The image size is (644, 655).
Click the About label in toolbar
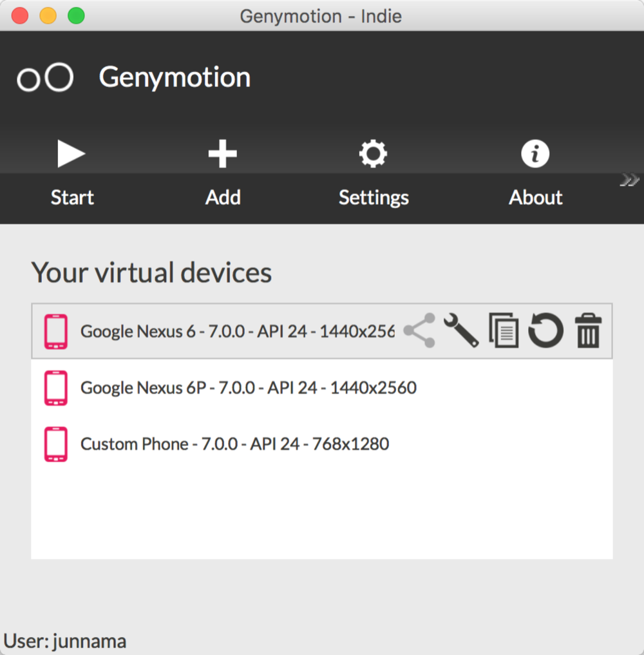click(x=535, y=197)
